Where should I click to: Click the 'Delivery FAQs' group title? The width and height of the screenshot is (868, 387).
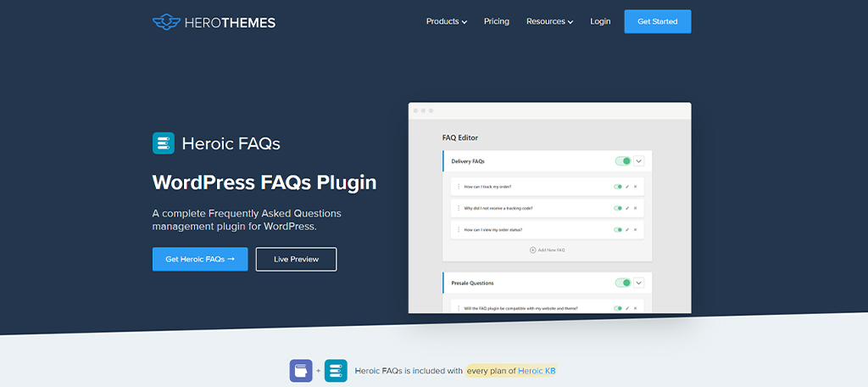(x=468, y=161)
